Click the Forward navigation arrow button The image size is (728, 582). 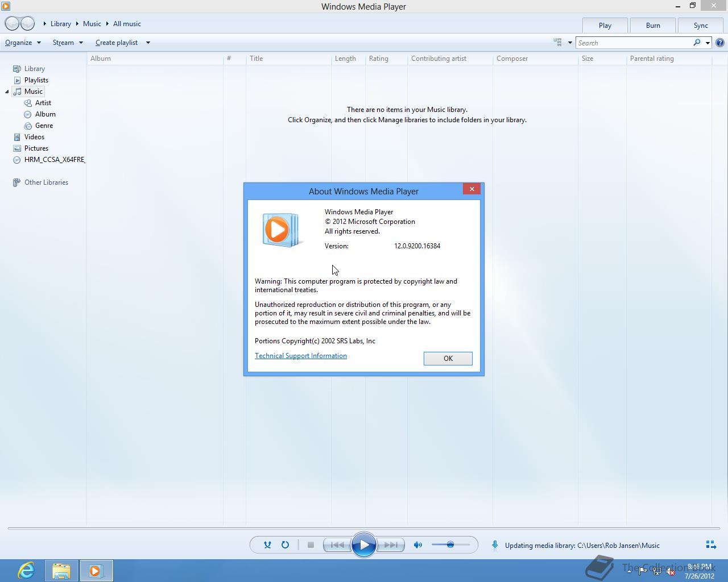(x=28, y=23)
